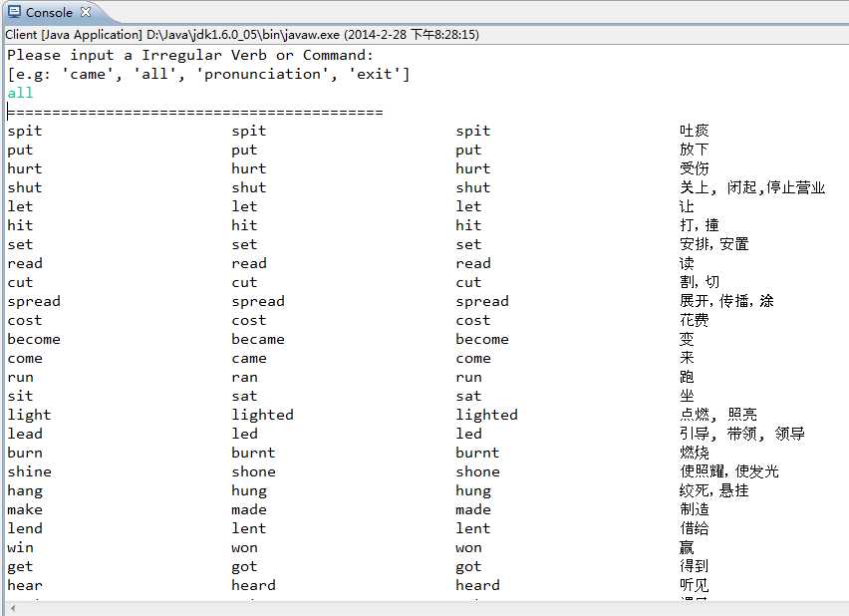Click the green input text 'all'

point(20,93)
